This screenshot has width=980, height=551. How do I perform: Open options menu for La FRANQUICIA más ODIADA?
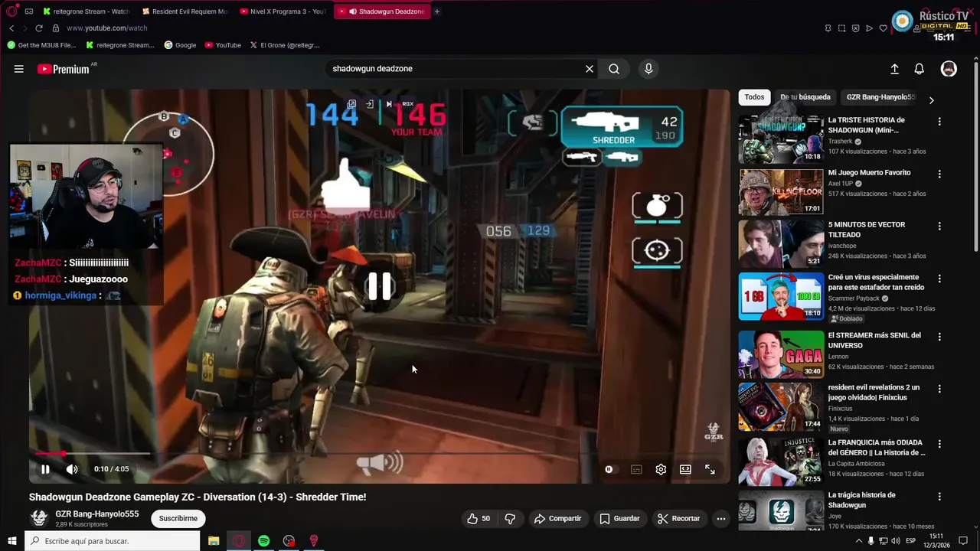[x=939, y=444]
